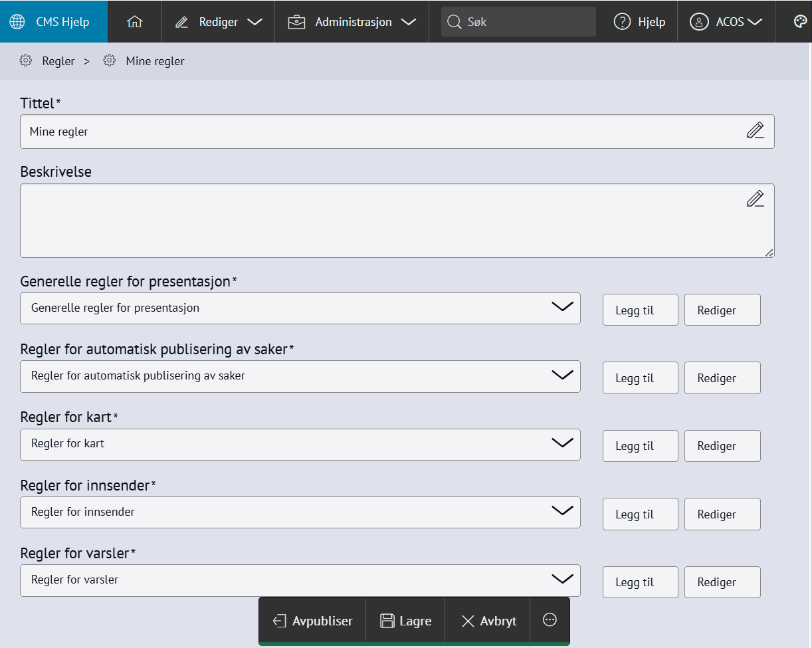Viewport: 812px width, 648px height.
Task: Expand the Regler for varsler dropdown
Action: coord(300,580)
